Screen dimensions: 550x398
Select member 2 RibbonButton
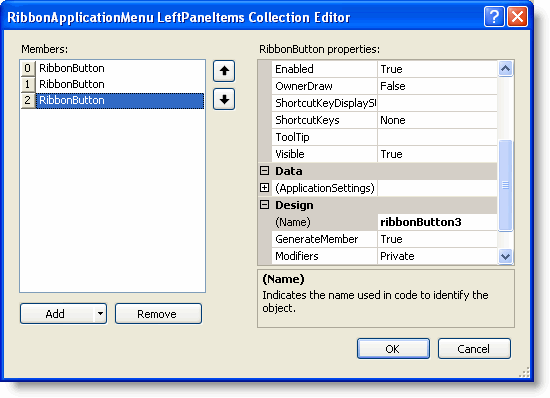pyautogui.click(x=112, y=101)
